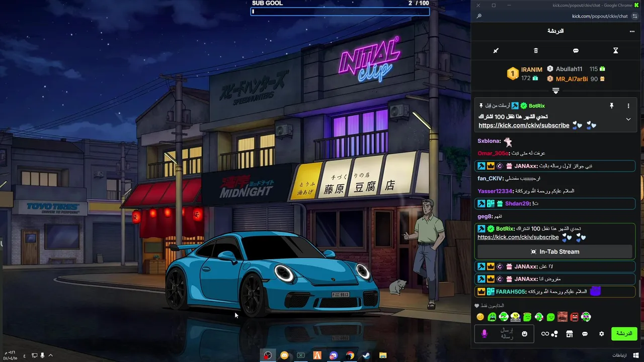
Task: Click username geg8 in chat
Action: (x=484, y=216)
